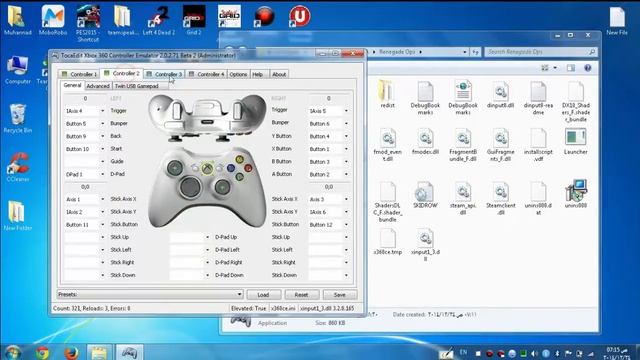Click the Reset button
Image resolution: width=640 pixels, height=360 pixels.
click(301, 295)
